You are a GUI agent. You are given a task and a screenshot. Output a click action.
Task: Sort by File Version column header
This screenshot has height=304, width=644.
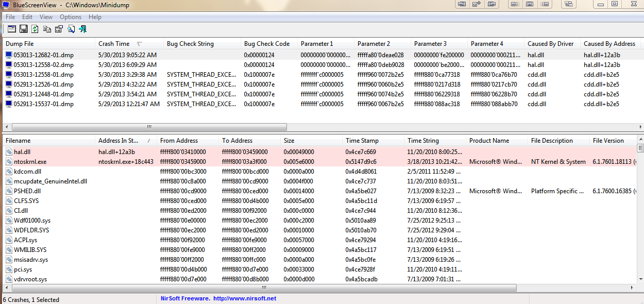click(x=613, y=141)
